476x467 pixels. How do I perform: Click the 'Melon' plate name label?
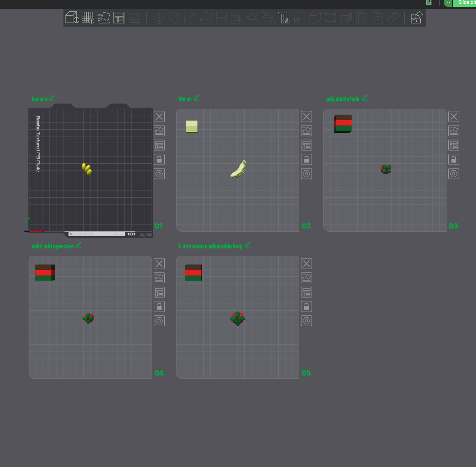coord(185,99)
